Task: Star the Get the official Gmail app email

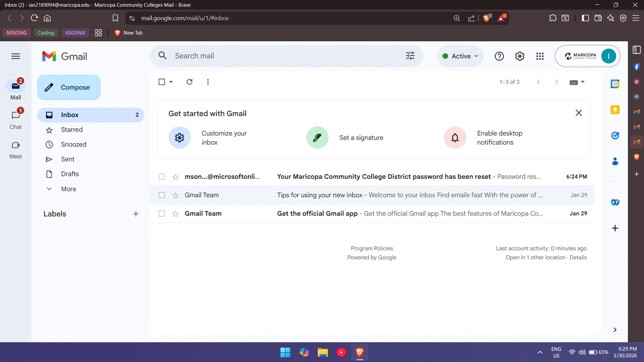Action: pos(175,214)
